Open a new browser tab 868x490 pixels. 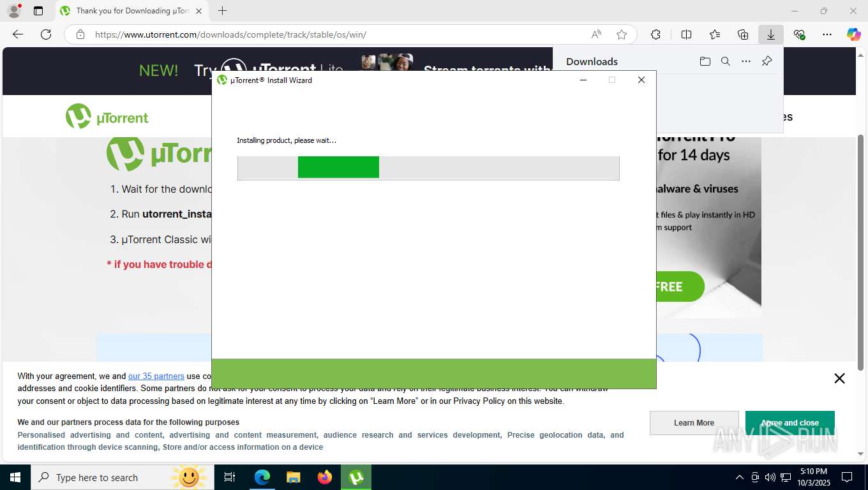[x=222, y=11]
